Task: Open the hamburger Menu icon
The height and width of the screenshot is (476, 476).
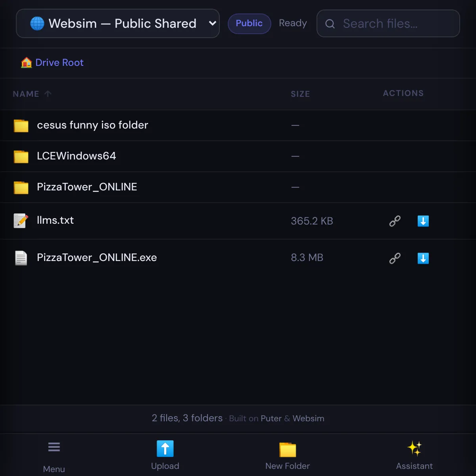Action: 54,447
